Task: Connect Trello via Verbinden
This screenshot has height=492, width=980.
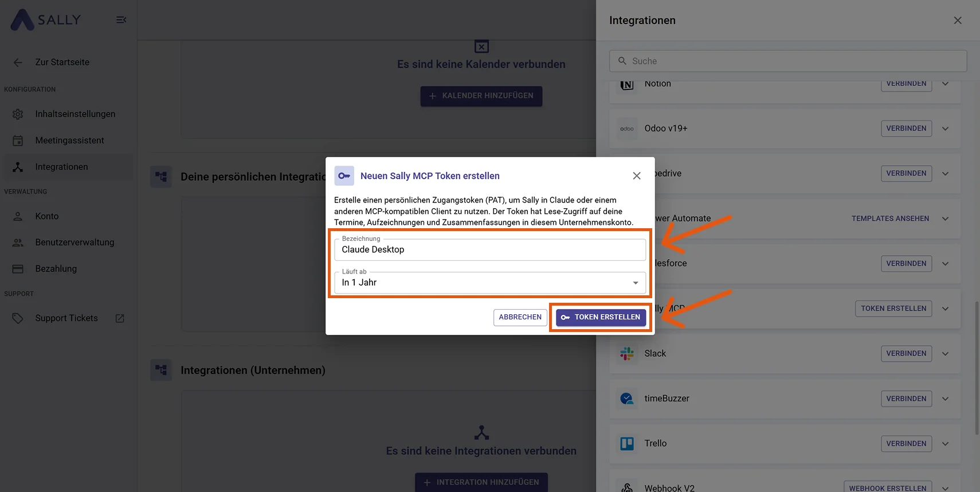Action: pos(906,444)
